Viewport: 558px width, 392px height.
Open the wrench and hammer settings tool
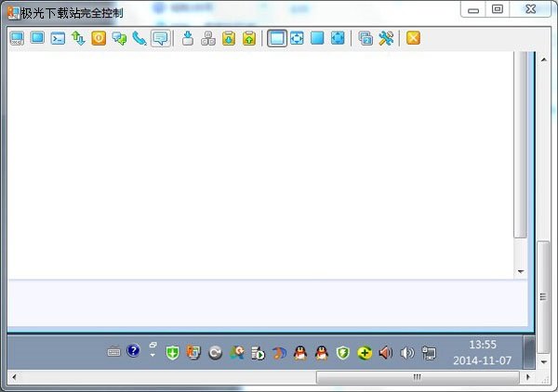click(x=386, y=38)
